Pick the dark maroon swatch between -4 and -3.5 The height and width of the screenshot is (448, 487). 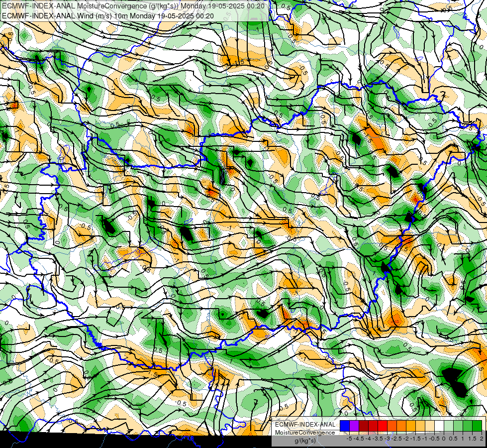point(364,426)
